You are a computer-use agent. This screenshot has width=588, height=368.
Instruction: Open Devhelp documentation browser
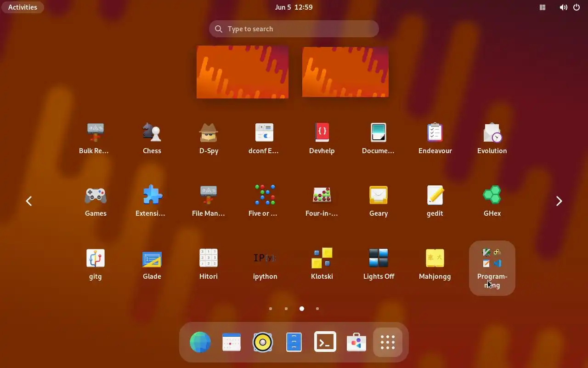(x=322, y=138)
